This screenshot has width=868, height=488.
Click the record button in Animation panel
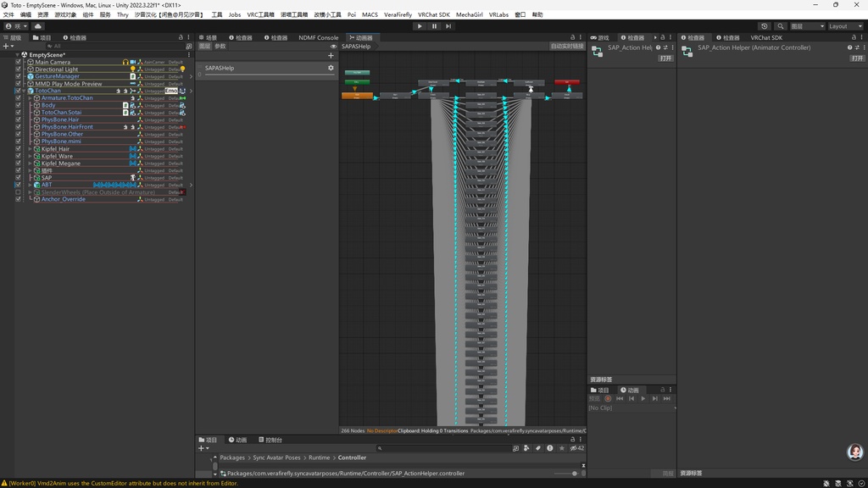[x=608, y=398]
